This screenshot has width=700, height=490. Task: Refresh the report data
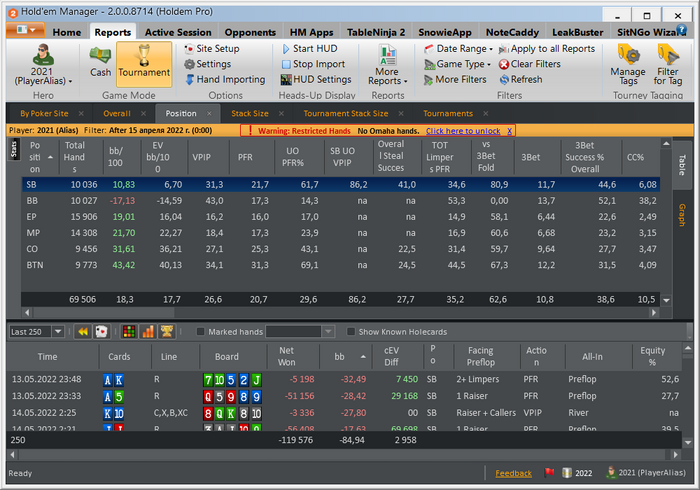[x=521, y=79]
